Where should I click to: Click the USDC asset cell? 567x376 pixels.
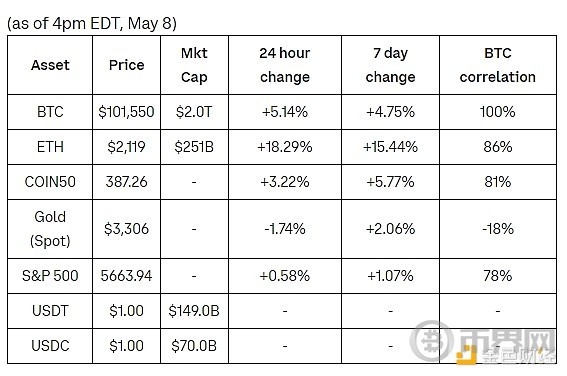50,346
